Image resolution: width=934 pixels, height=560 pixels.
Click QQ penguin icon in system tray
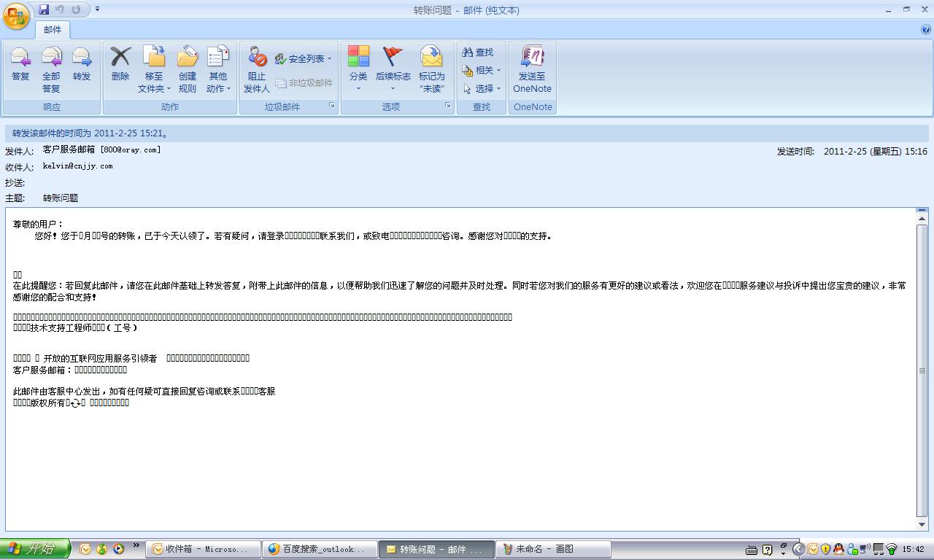(838, 549)
